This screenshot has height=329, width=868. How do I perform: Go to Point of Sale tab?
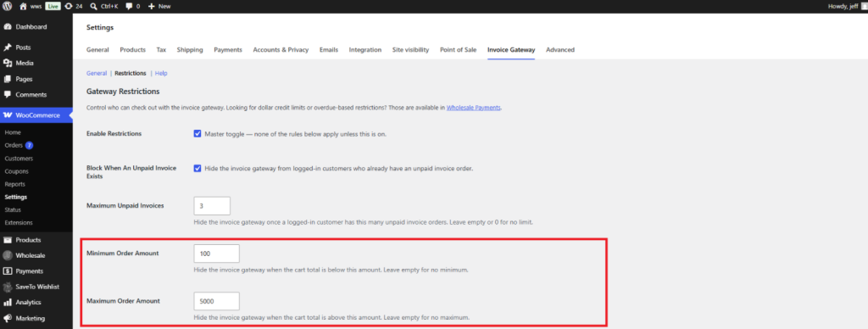coord(459,50)
